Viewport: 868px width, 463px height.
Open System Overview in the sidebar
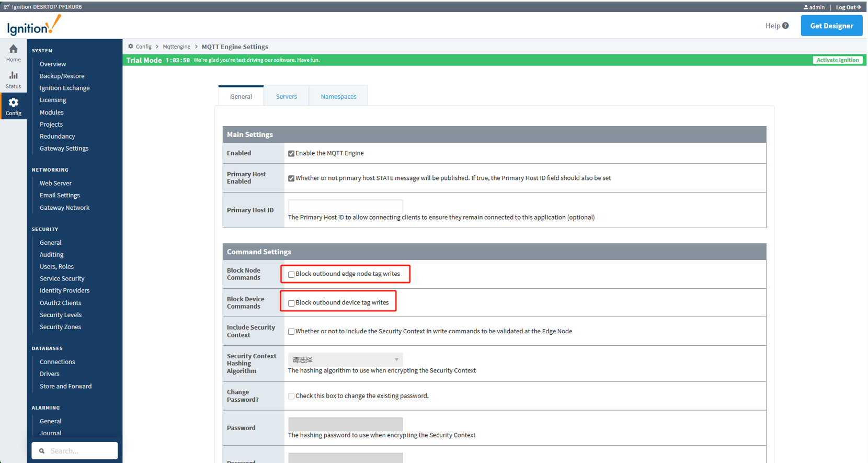click(53, 64)
